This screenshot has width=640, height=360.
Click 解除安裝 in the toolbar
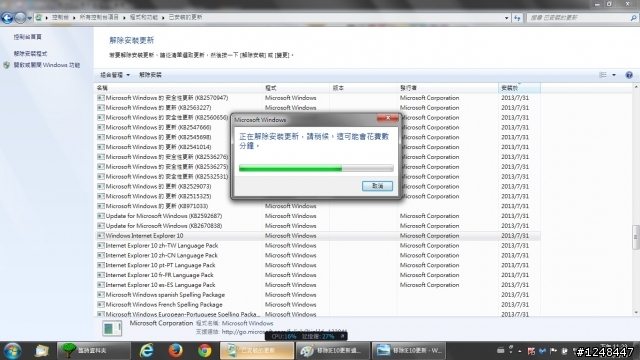(x=150, y=75)
